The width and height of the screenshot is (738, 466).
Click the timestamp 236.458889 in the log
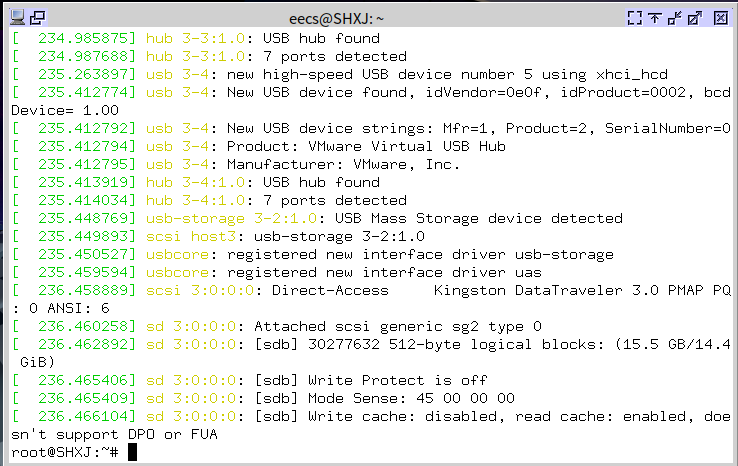click(84, 291)
